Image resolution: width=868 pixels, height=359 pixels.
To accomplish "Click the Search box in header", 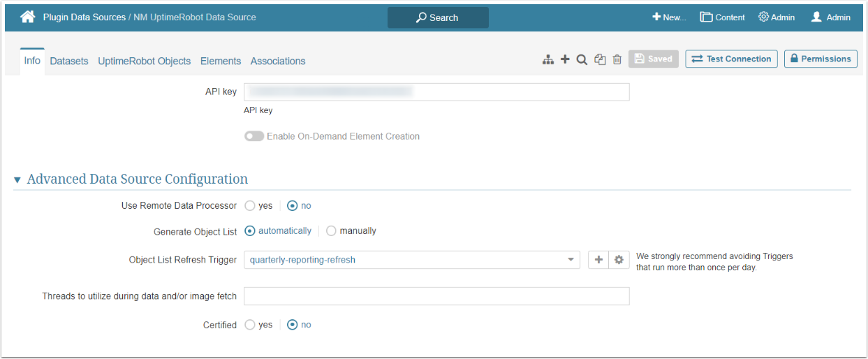I will pos(438,17).
